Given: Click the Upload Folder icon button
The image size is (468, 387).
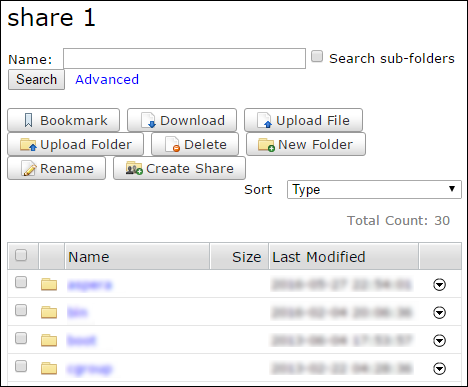Looking at the screenshot, I should point(28,144).
